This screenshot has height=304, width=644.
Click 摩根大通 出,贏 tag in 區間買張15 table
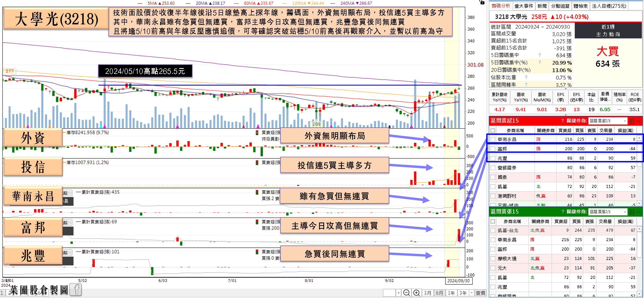[x=535, y=259]
